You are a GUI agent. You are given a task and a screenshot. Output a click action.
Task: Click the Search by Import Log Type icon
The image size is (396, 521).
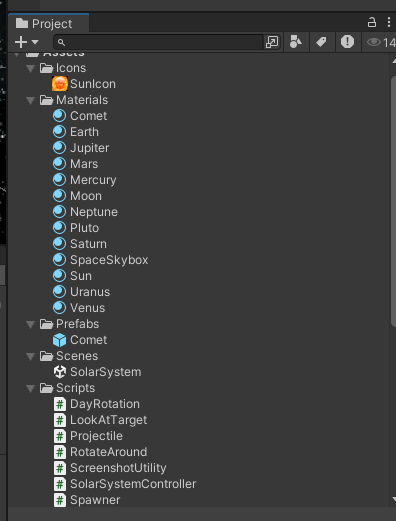(347, 42)
